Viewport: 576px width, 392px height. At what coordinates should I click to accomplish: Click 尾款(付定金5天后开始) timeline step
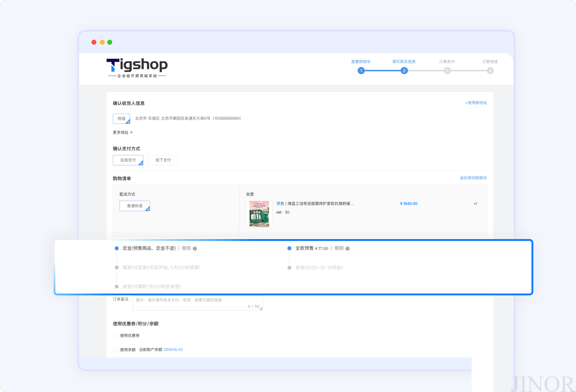click(x=161, y=268)
